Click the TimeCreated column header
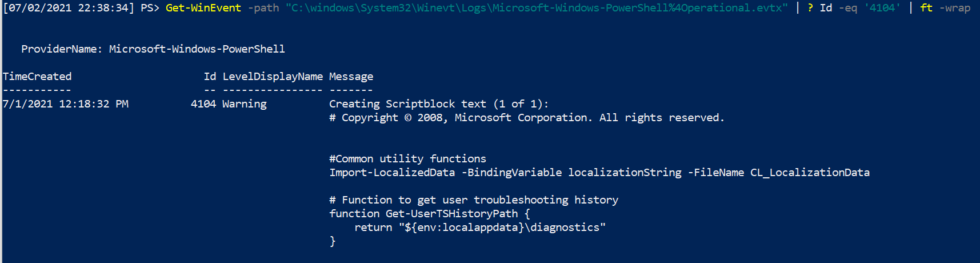This screenshot has width=980, height=263. [x=37, y=77]
